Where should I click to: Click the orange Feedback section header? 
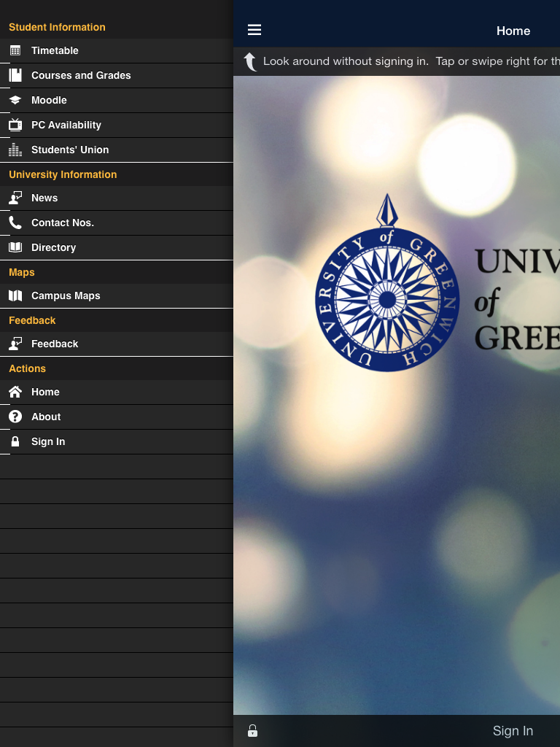(32, 320)
